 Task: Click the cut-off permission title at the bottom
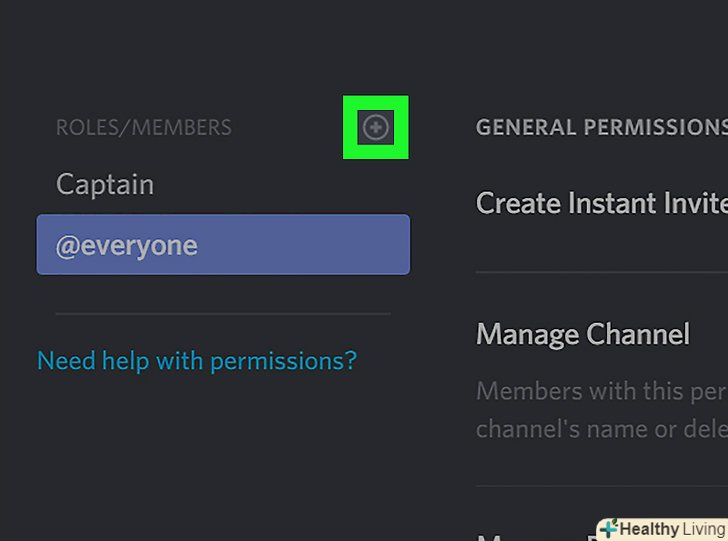pyautogui.click(x=530, y=537)
